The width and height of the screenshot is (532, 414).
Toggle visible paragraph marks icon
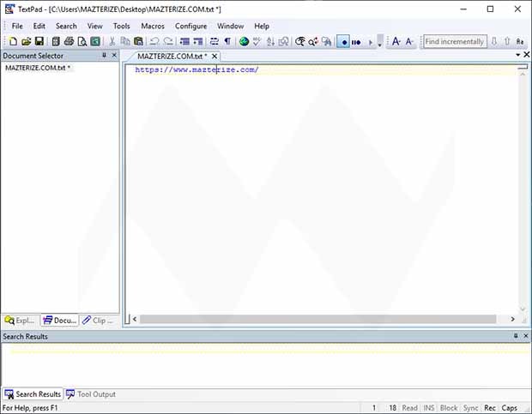coord(227,41)
